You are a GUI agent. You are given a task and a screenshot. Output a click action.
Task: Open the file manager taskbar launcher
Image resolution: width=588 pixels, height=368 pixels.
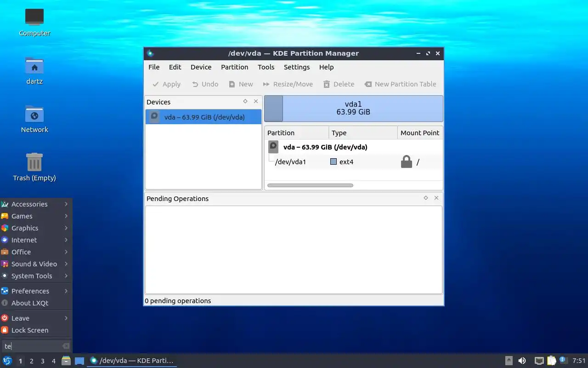[x=66, y=361]
